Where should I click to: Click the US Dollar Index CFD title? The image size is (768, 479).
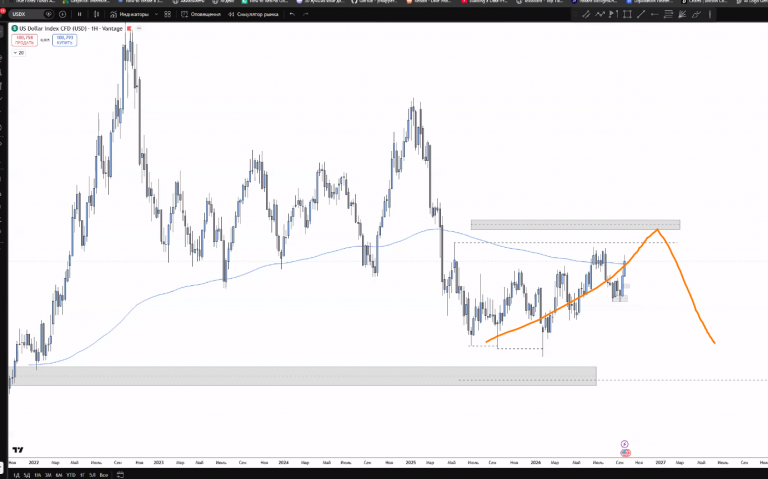coord(71,28)
